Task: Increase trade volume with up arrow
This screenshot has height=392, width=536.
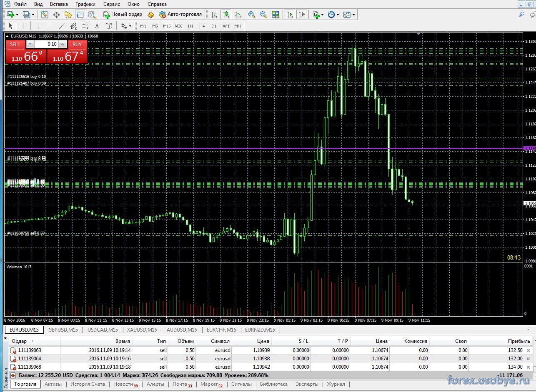Action: (x=63, y=44)
